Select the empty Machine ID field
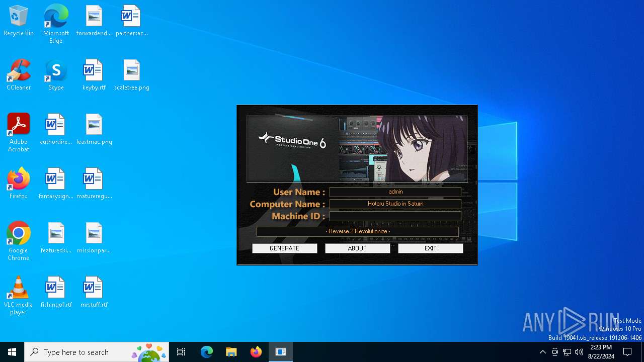Viewport: 644px width, 362px height. (x=395, y=216)
